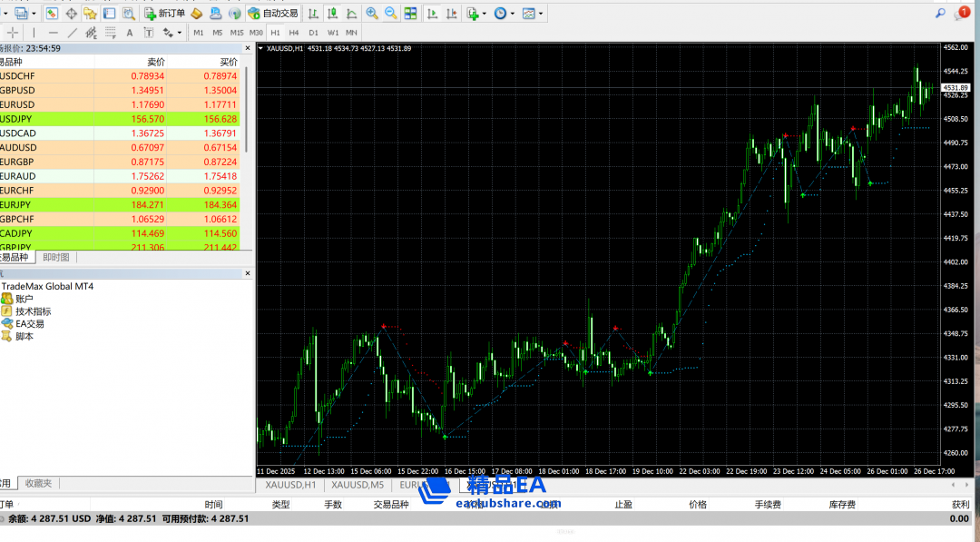Image resolution: width=980 pixels, height=542 pixels.
Task: Draw a trendline with the line tool
Action: 73,33
